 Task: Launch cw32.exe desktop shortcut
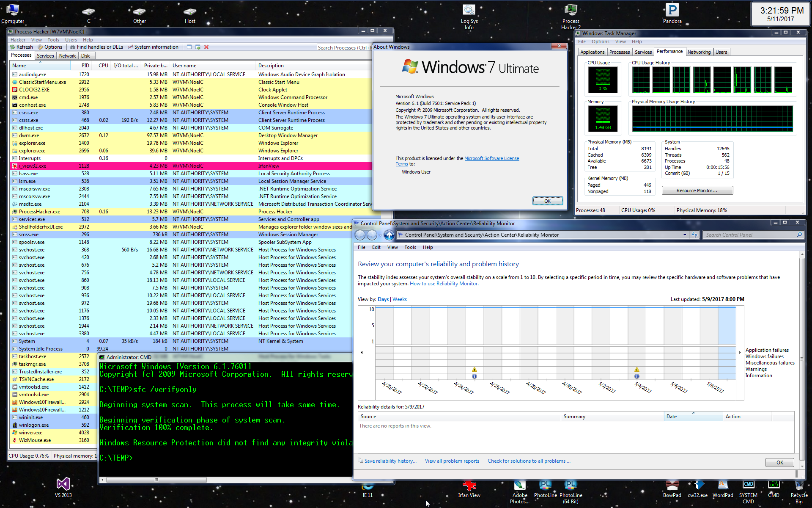[x=697, y=489]
